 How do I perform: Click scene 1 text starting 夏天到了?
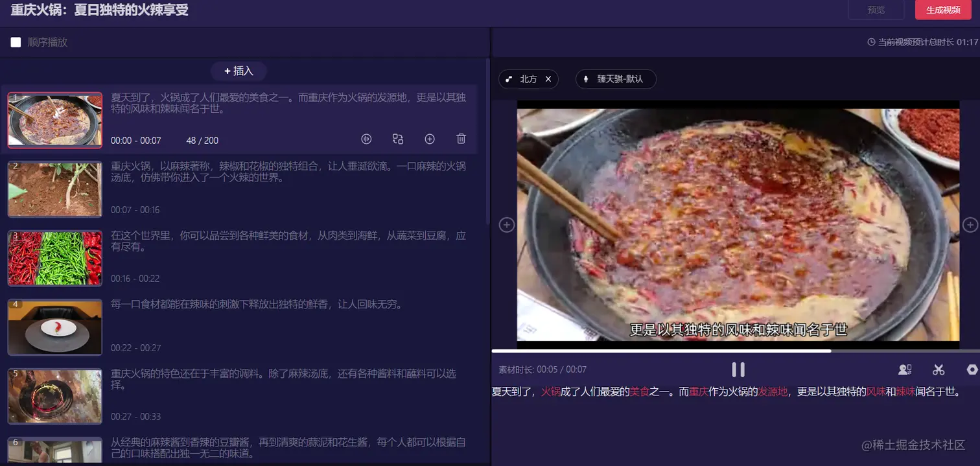tap(288, 103)
